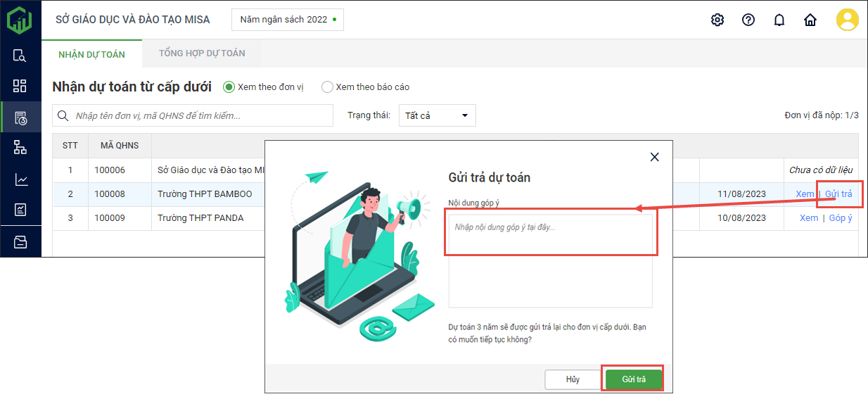The width and height of the screenshot is (868, 399).
Task: Open the help question mark icon
Action: tap(748, 20)
